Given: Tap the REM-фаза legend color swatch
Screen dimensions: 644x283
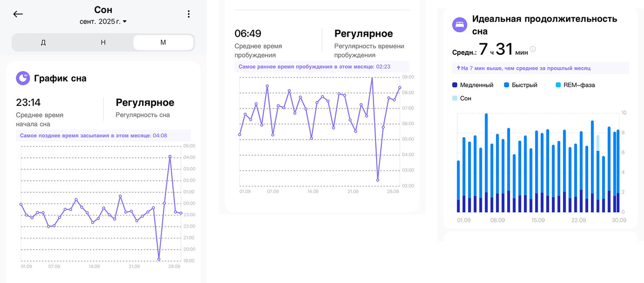Looking at the screenshot, I should click(558, 85).
